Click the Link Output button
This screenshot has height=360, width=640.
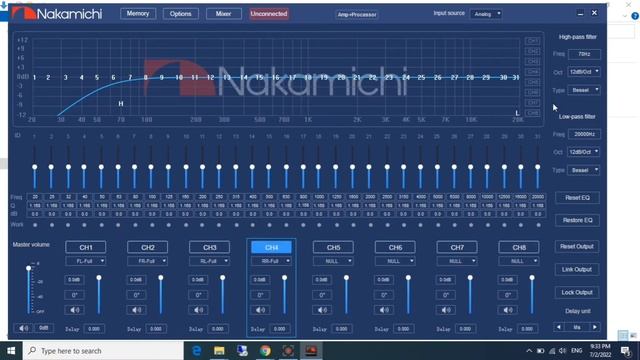pyautogui.click(x=577, y=269)
